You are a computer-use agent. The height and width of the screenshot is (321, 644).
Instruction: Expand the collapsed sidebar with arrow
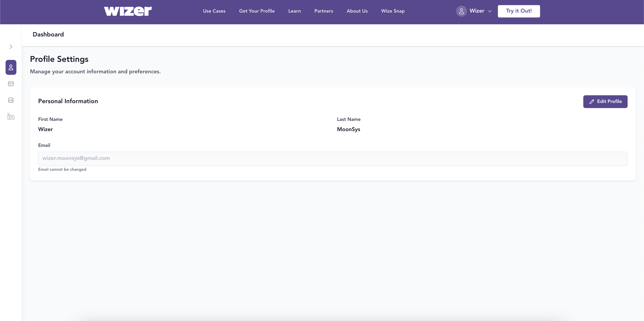(x=11, y=47)
